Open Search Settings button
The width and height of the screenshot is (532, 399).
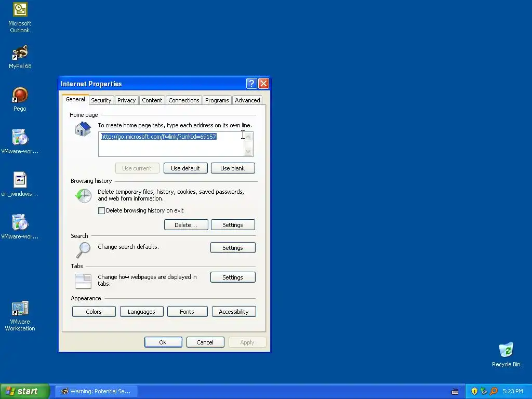click(233, 248)
